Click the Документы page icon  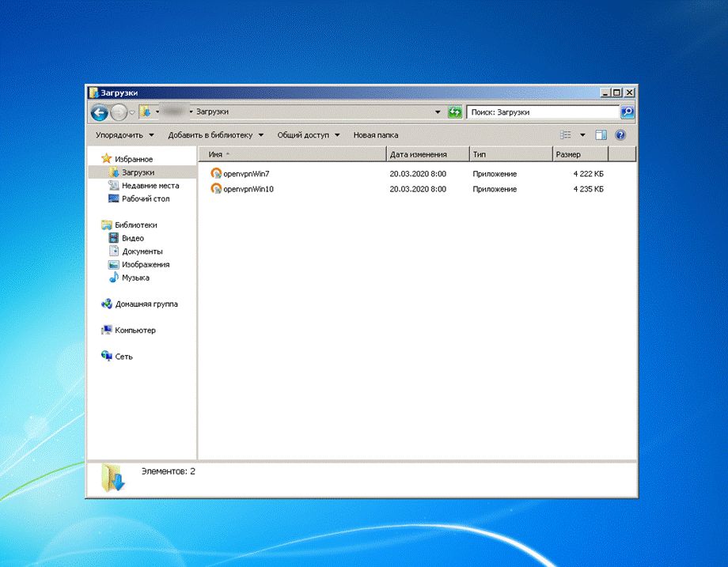click(114, 251)
